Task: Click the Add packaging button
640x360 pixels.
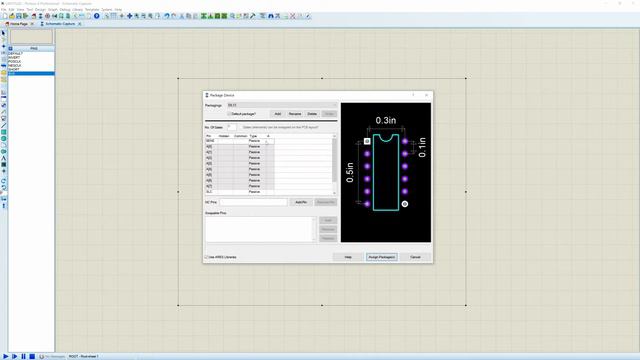Action: click(278, 114)
